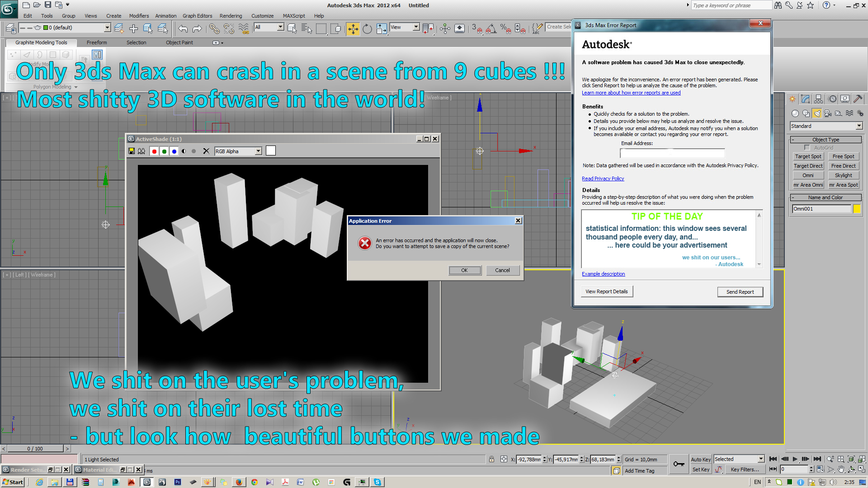Toggle blue channel in ActiveShade window
The width and height of the screenshot is (868, 488).
tap(174, 151)
